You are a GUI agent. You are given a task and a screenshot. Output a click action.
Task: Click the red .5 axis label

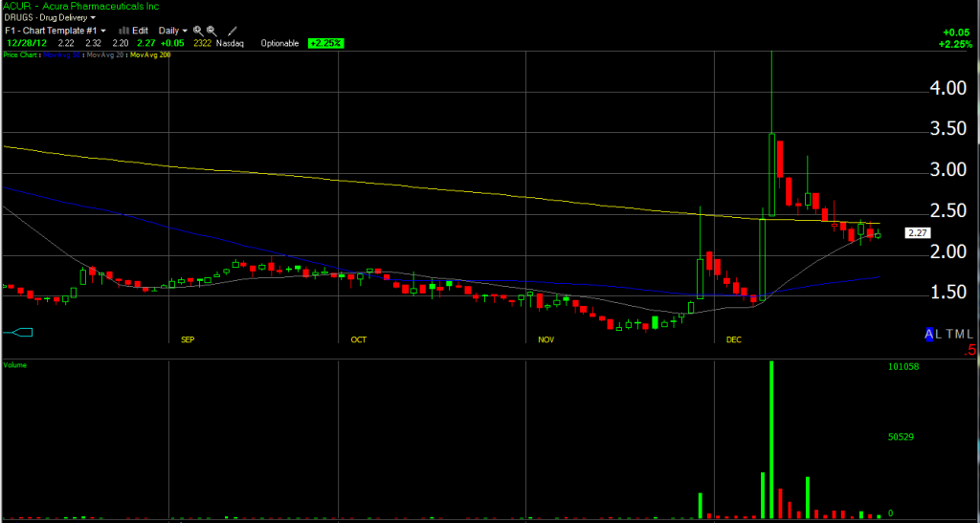(969, 351)
